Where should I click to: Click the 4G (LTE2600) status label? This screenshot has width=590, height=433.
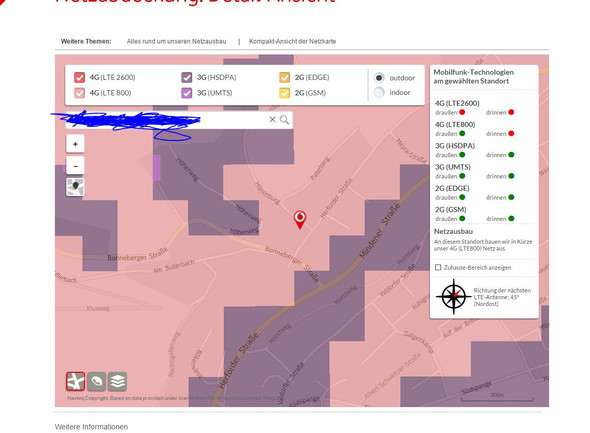(x=457, y=103)
